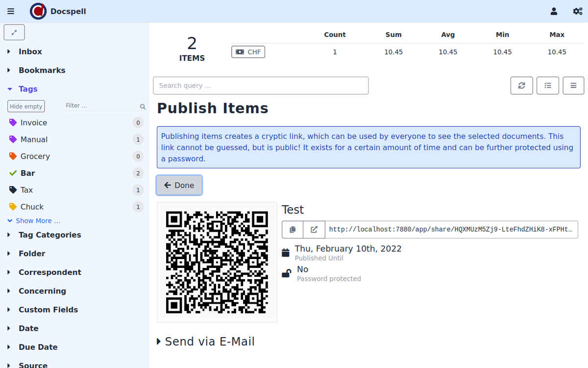Open the settings cogs icon
Viewport: 588px width, 368px height.
click(577, 11)
